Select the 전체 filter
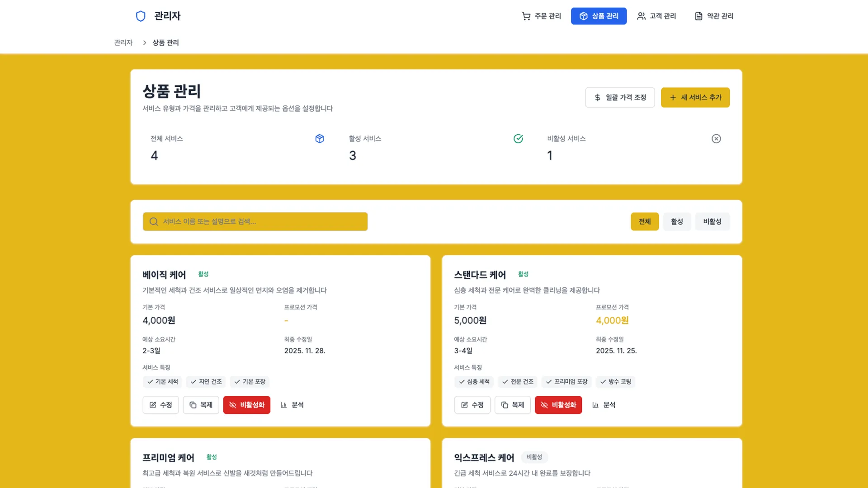 tap(645, 221)
